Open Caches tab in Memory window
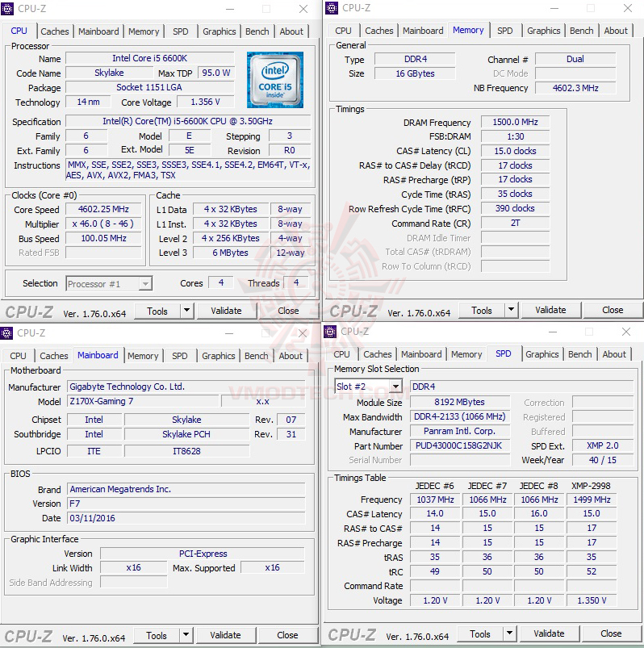644x648 pixels. pos(379,31)
